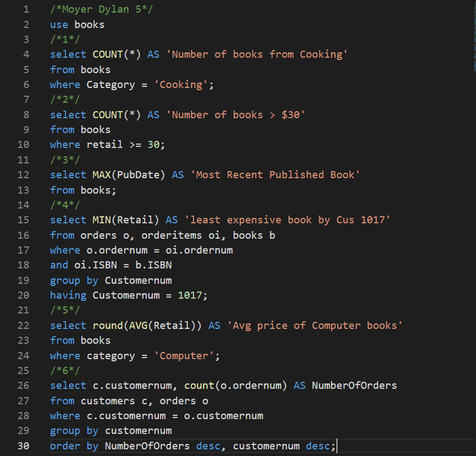The width and height of the screenshot is (476, 456).
Task: Click line number 2 in gutter
Action: (x=26, y=24)
